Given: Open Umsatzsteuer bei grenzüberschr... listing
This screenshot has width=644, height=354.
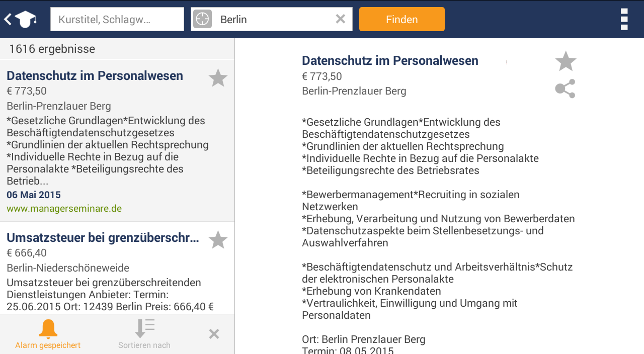Looking at the screenshot, I should click(x=103, y=238).
